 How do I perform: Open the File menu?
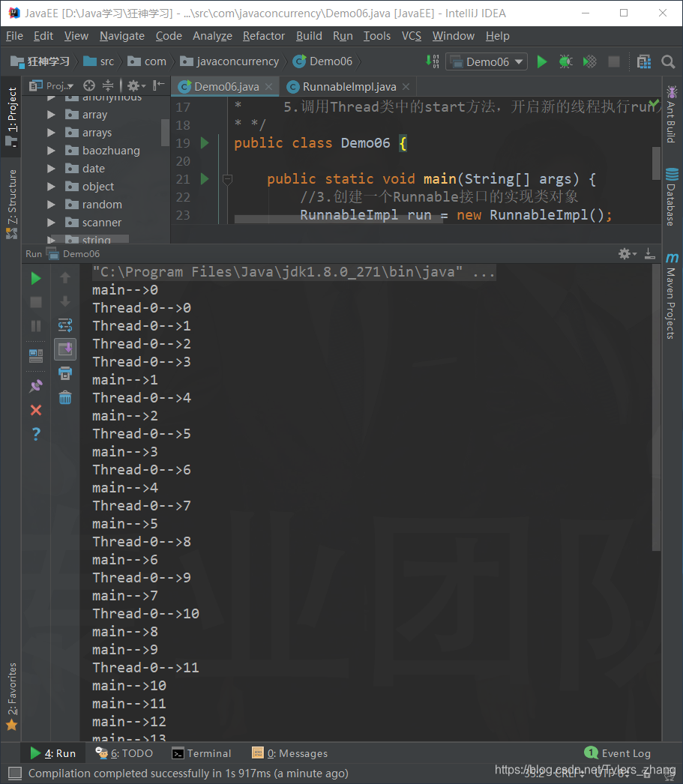[x=14, y=36]
